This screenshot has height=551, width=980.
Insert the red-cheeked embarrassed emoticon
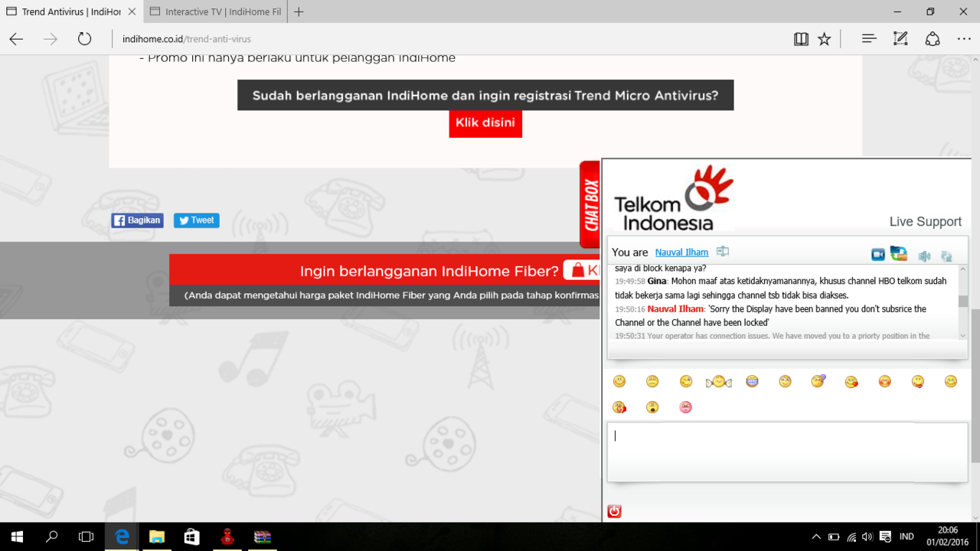coord(884,381)
